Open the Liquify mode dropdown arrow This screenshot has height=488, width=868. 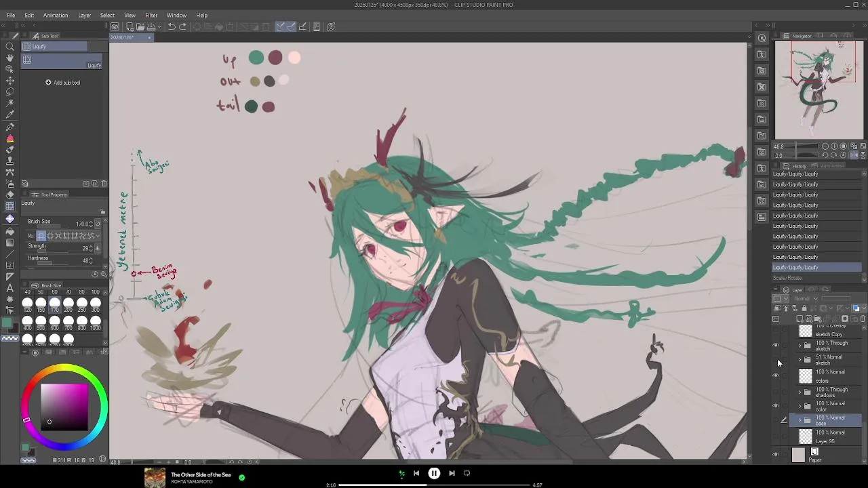coord(98,235)
